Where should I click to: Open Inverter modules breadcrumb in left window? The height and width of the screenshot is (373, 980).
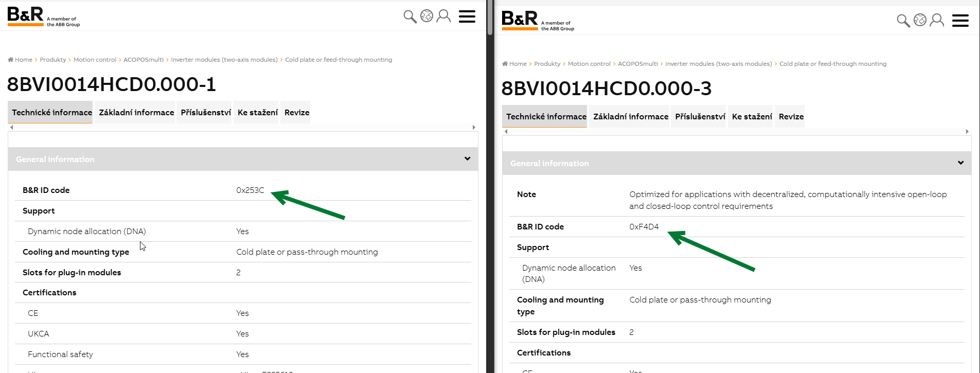[x=224, y=60]
